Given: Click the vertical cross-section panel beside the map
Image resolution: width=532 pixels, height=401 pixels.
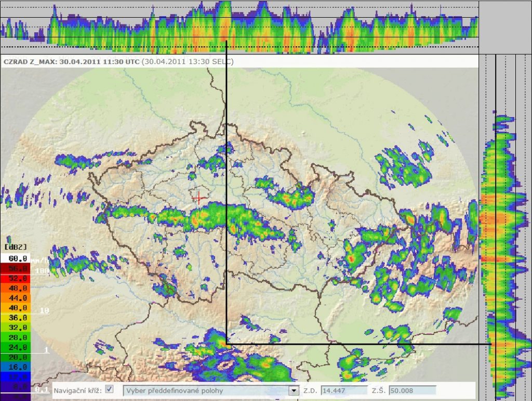Looking at the screenshot, I should (x=505, y=227).
